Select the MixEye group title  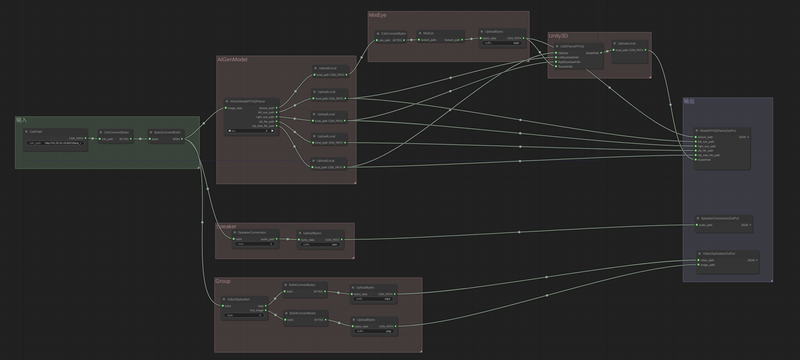pos(378,15)
